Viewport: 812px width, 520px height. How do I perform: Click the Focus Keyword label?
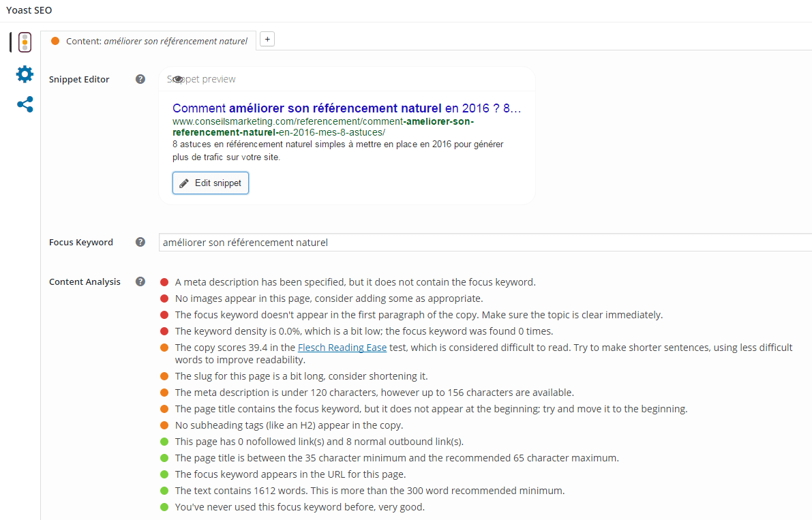(x=80, y=242)
